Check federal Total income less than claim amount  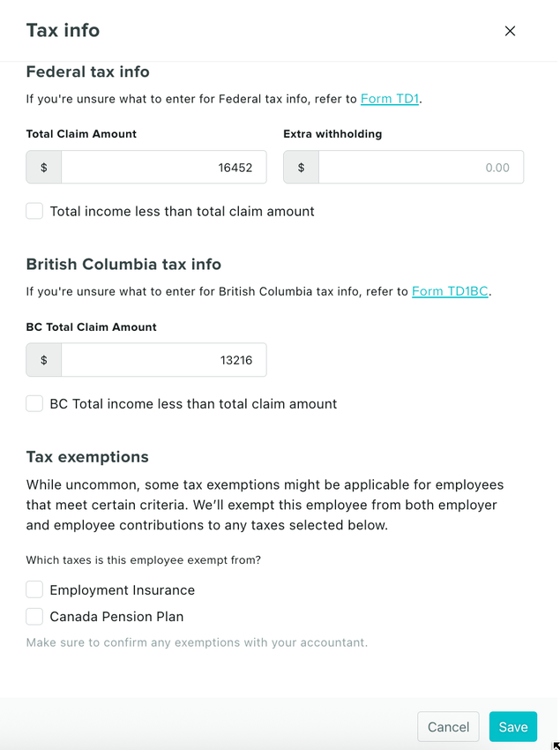[34, 211]
